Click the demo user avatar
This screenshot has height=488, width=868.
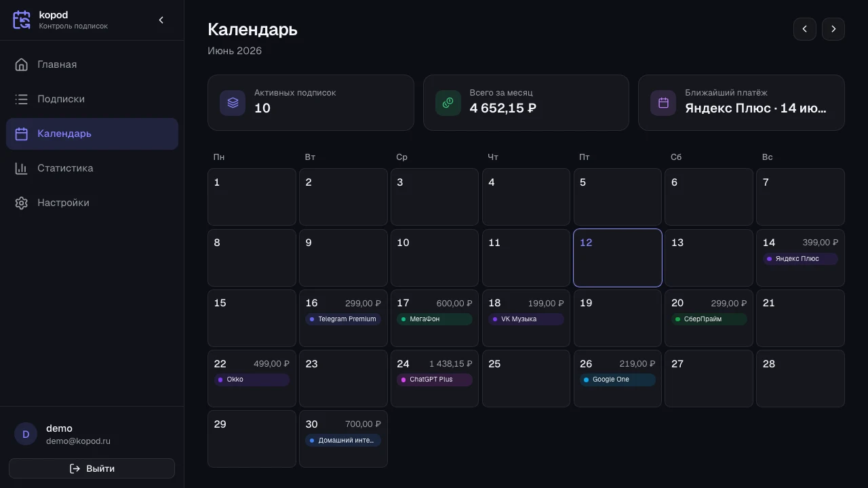click(x=26, y=434)
